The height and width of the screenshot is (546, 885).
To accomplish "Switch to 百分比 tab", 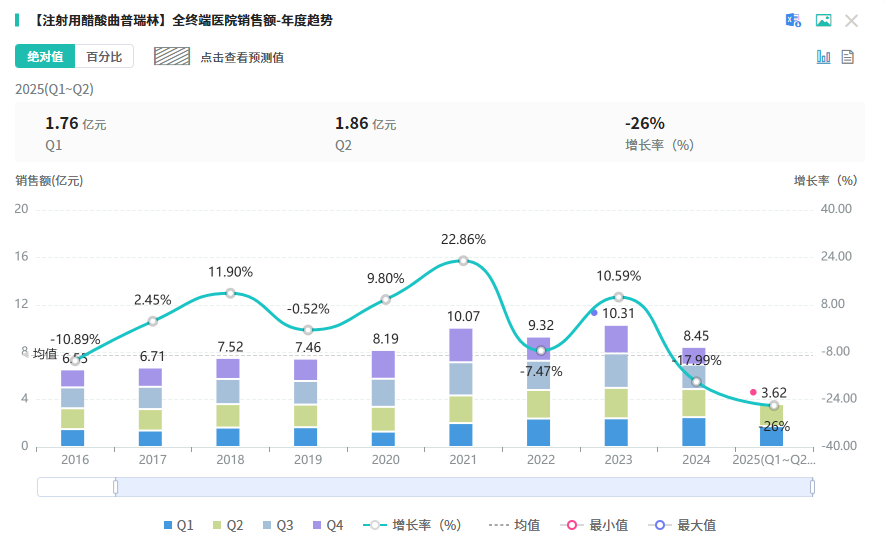I will pyautogui.click(x=104, y=56).
